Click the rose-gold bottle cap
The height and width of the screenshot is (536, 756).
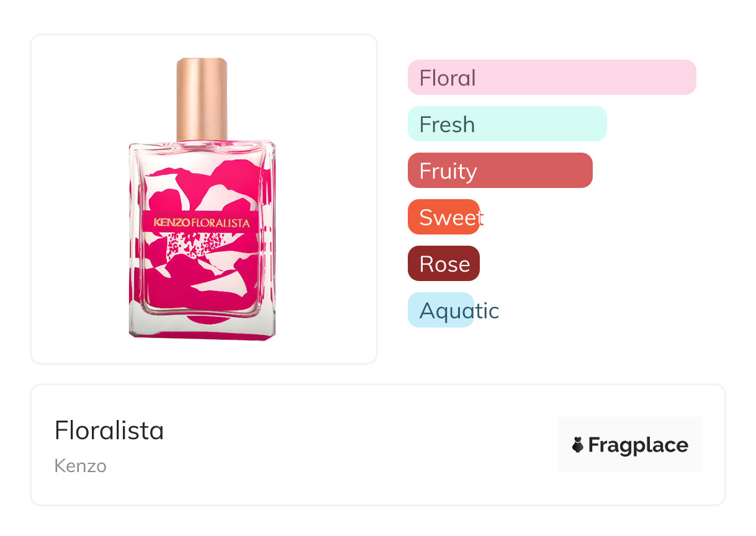202,99
